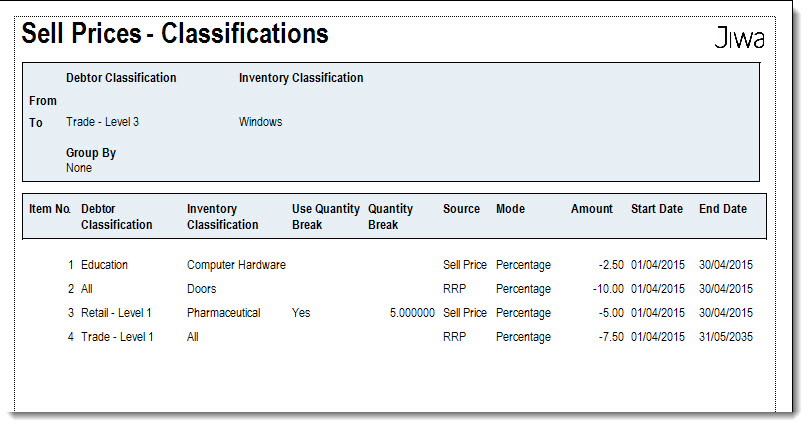Click start date 01/04/2015 in Education row
This screenshot has height=427, width=808.
(x=658, y=265)
